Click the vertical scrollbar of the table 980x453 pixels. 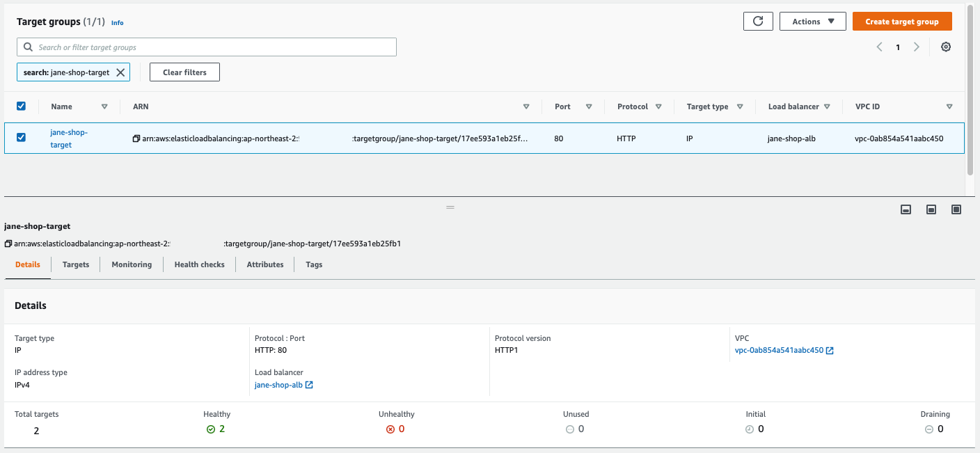coord(971,90)
